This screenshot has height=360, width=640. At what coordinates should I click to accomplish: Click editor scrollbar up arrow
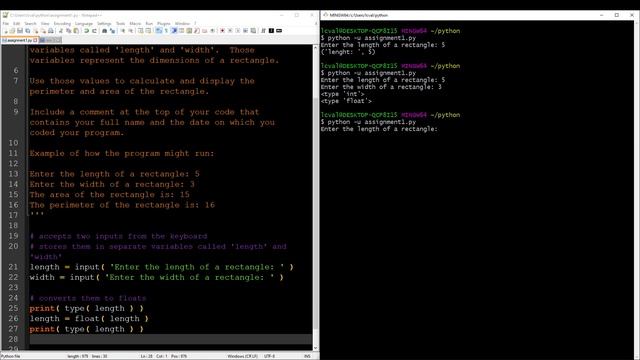[x=316, y=48]
